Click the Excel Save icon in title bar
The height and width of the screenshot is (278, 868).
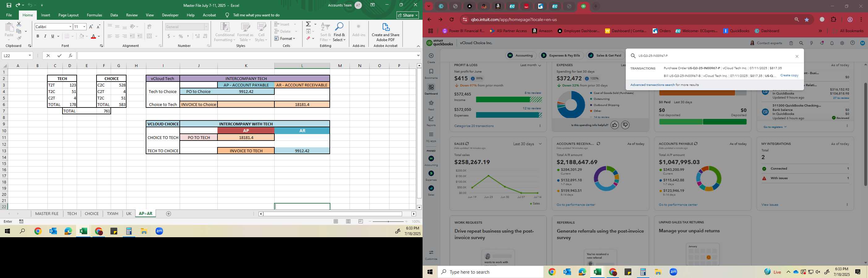9,5
